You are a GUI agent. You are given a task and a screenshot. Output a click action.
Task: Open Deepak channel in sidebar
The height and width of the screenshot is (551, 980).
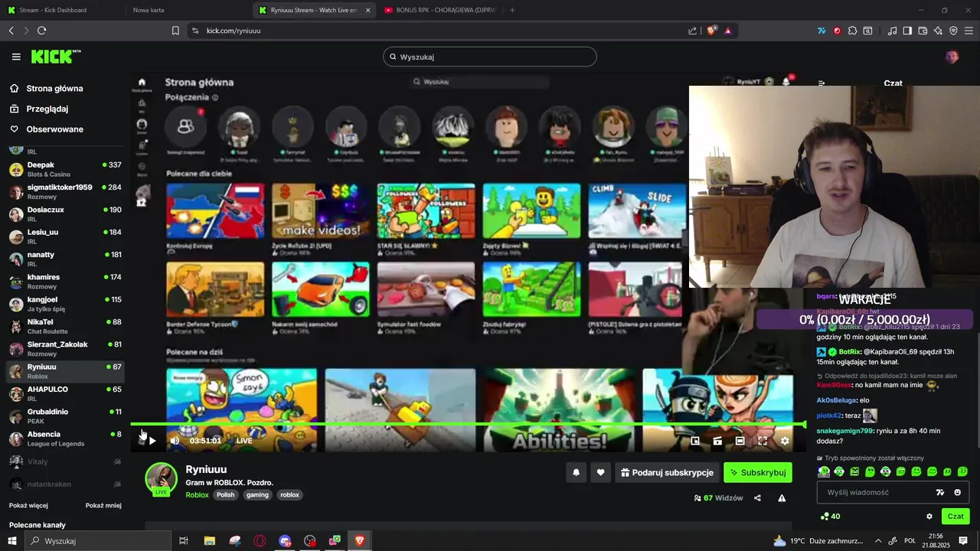click(x=65, y=169)
